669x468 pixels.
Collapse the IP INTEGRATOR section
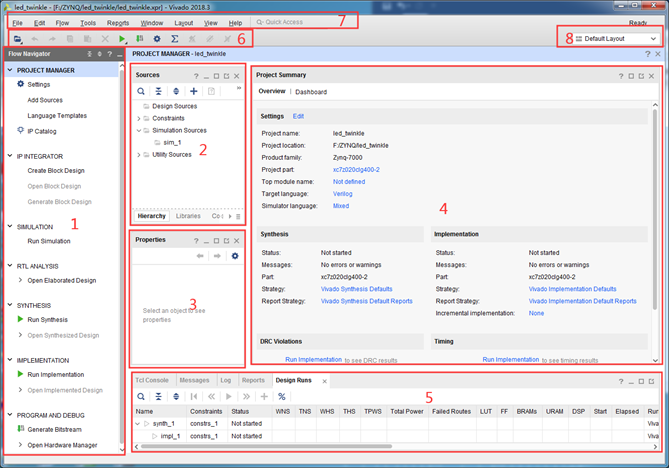pyautogui.click(x=10, y=156)
